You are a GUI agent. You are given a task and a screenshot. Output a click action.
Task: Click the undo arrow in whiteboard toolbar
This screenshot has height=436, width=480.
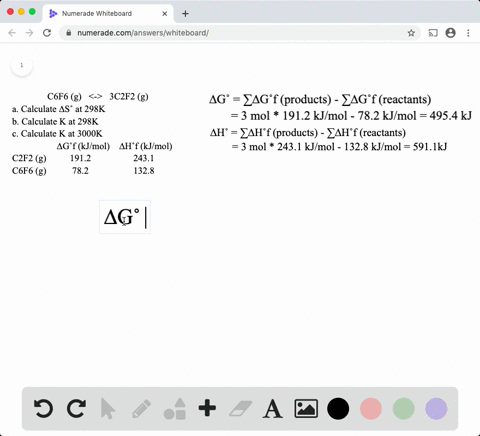coord(43,408)
